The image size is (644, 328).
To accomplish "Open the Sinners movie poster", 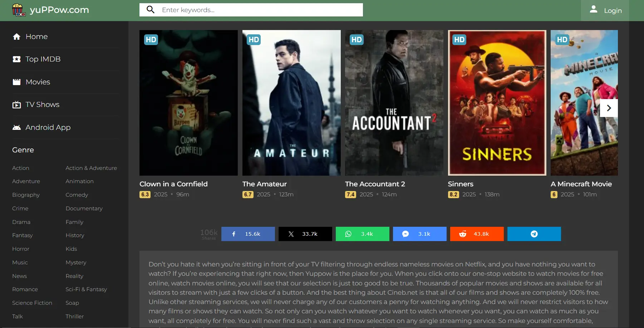I will point(497,103).
